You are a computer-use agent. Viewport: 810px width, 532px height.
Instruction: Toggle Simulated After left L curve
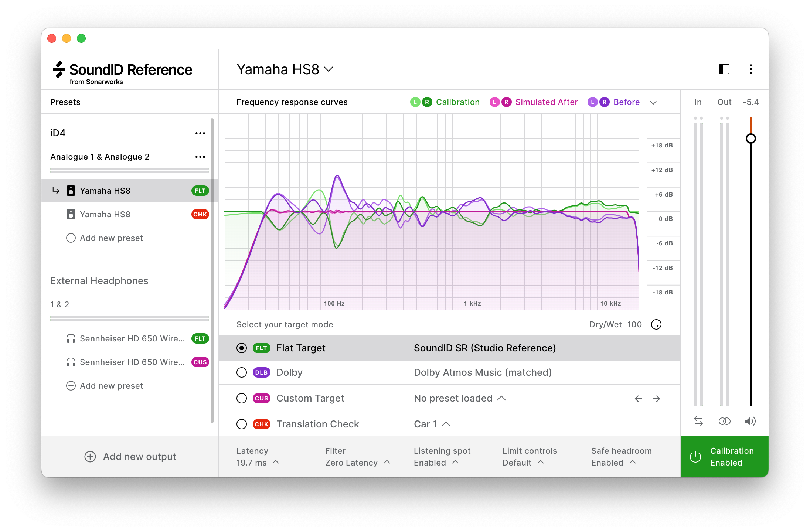point(494,102)
